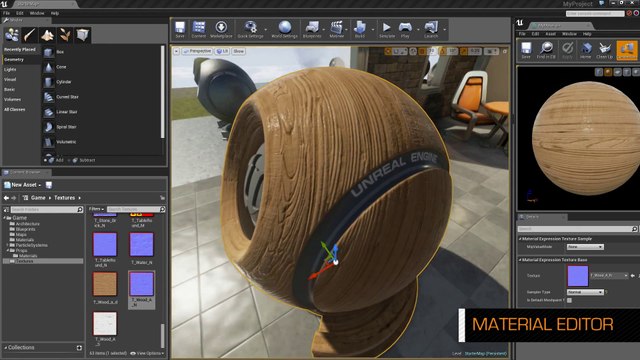Open the File menu in main window

[7, 13]
